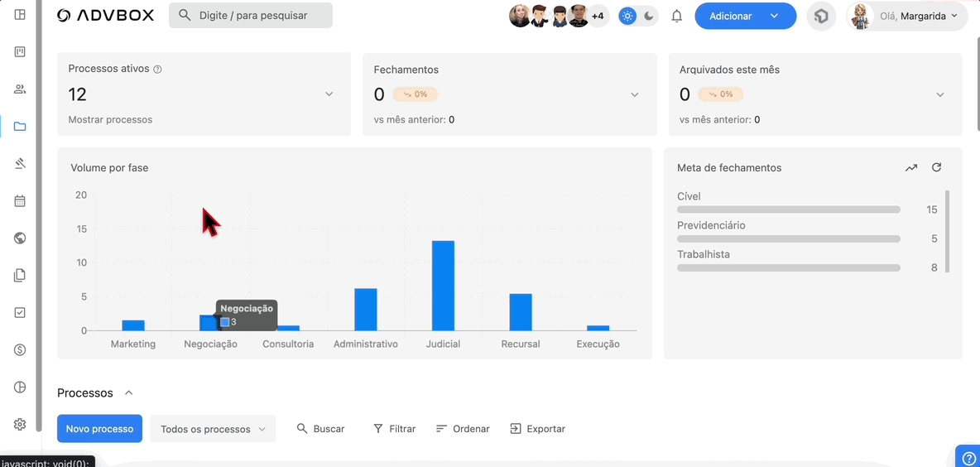
Task: Collapse the Processos section chevron
Action: click(128, 393)
